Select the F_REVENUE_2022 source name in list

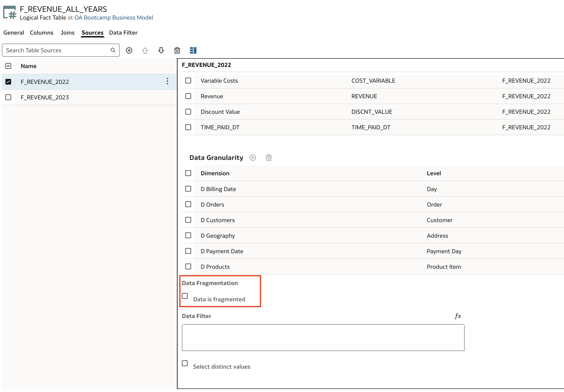click(45, 82)
